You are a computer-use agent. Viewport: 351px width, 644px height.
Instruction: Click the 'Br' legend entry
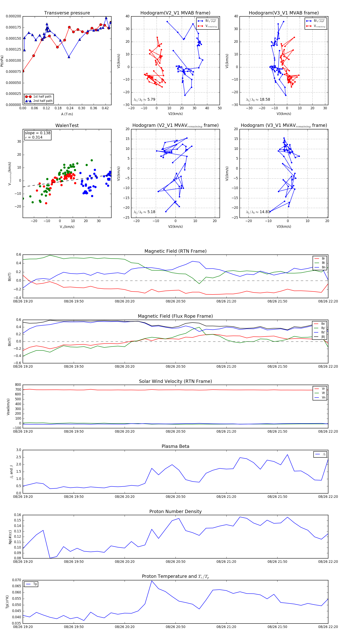[320, 259]
